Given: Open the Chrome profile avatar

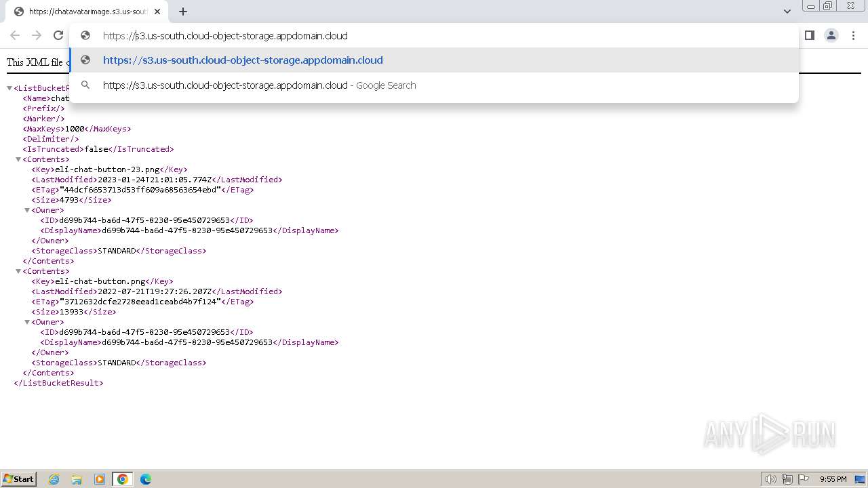Looking at the screenshot, I should (x=831, y=35).
